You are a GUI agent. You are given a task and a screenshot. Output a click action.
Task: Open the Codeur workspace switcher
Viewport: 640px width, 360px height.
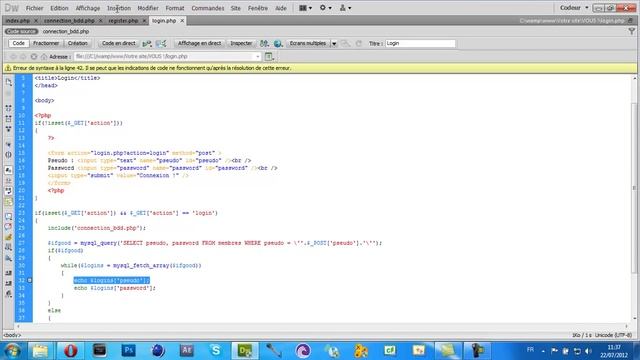[x=574, y=8]
